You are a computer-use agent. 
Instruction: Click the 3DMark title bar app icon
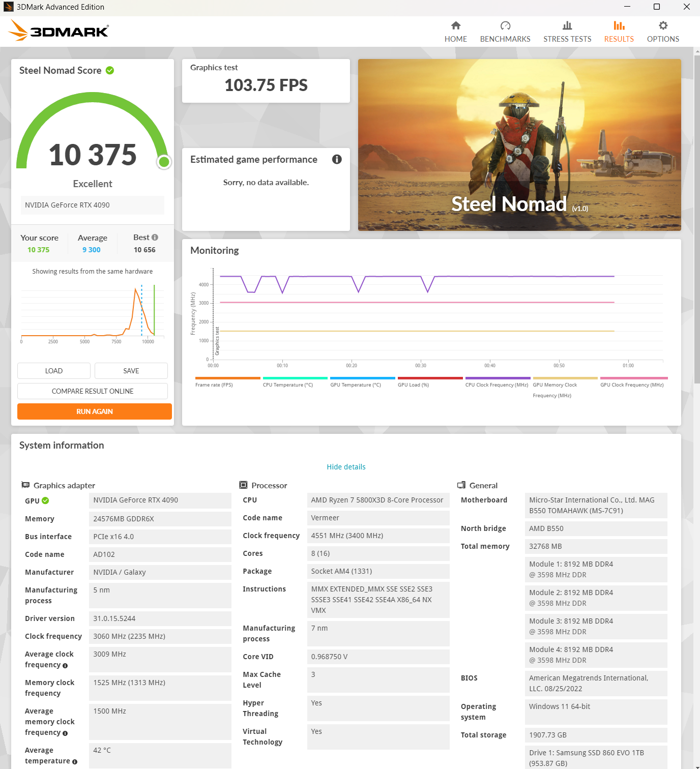pos(8,7)
